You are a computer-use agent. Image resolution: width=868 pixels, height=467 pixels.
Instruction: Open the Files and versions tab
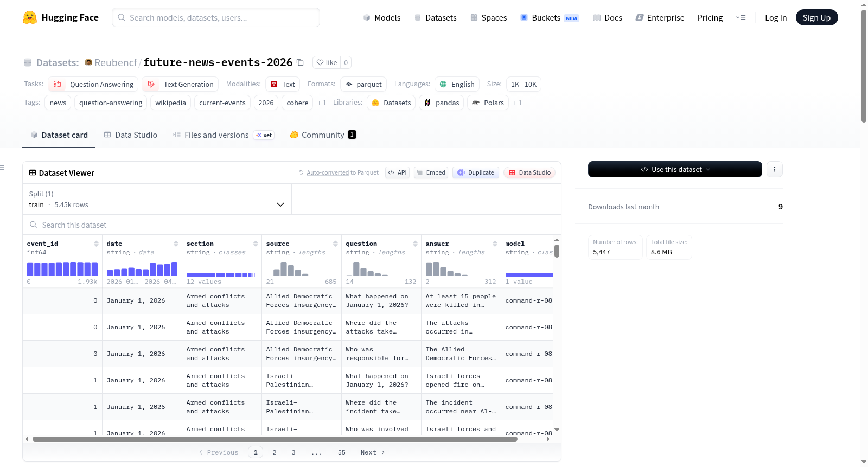(224, 135)
